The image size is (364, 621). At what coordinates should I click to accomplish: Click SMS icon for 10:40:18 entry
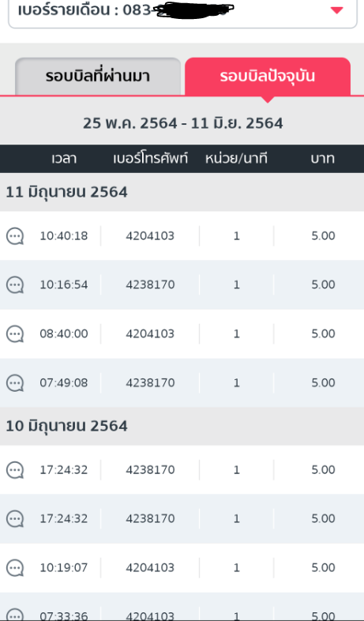click(x=15, y=236)
